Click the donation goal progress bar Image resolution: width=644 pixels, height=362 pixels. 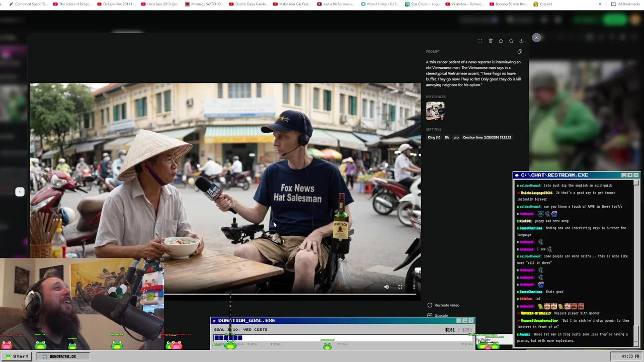343,338
